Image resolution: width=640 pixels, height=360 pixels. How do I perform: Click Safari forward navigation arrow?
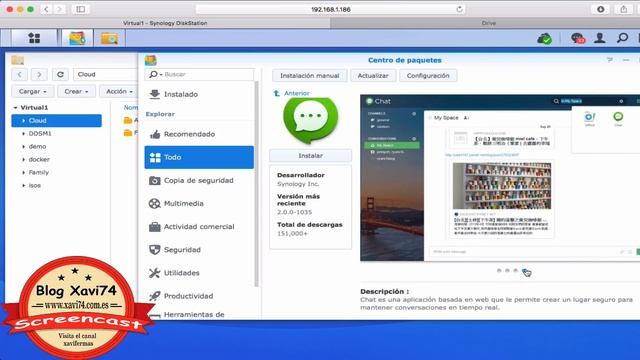click(60, 9)
